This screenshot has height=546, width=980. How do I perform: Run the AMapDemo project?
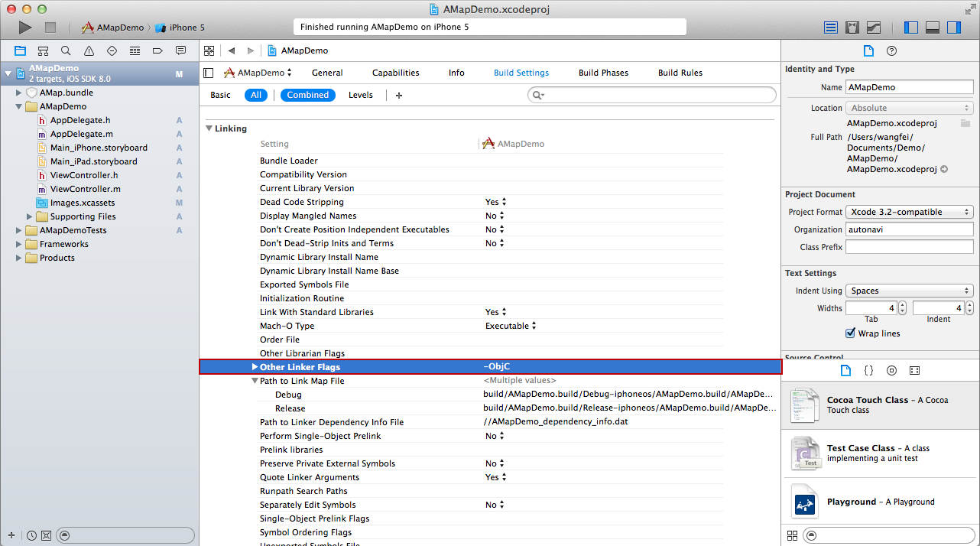(25, 28)
